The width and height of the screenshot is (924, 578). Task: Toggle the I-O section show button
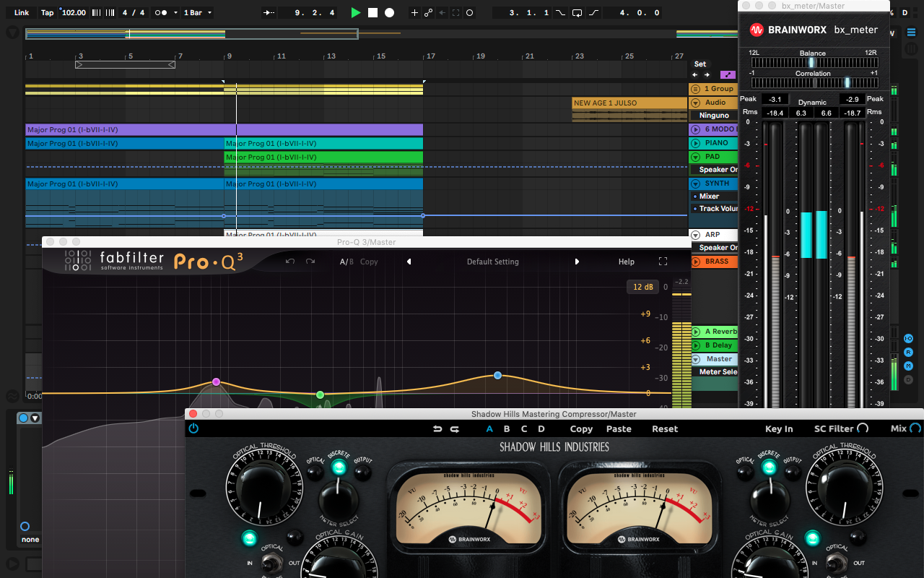(x=909, y=339)
